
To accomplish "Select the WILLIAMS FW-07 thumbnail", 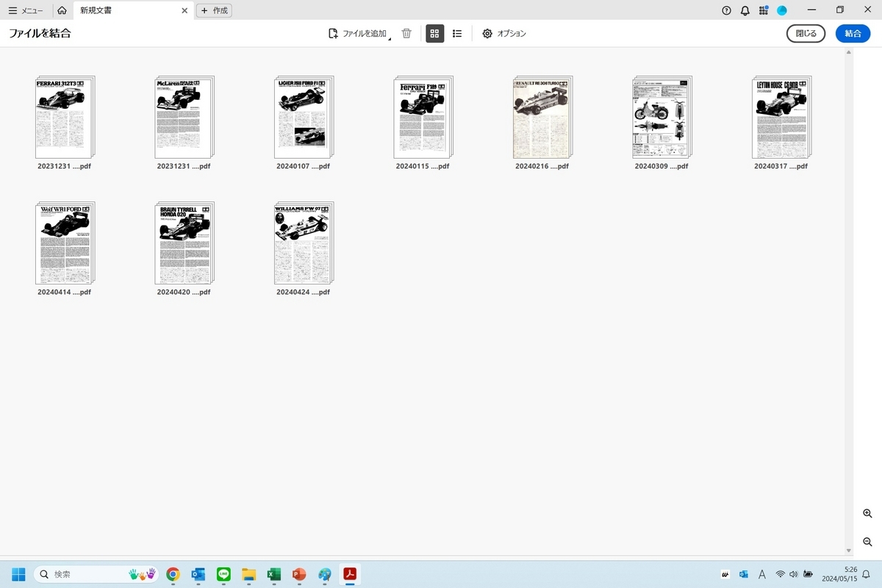I will pos(304,243).
